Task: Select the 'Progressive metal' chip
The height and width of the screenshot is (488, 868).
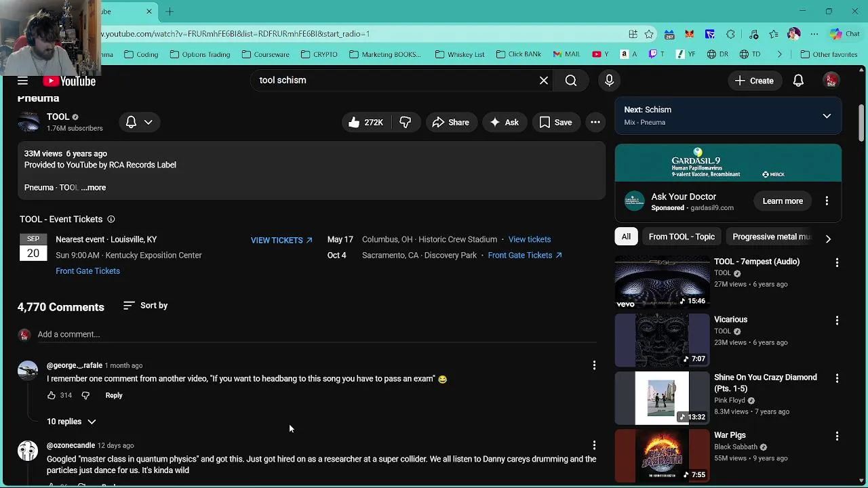Action: pyautogui.click(x=771, y=237)
